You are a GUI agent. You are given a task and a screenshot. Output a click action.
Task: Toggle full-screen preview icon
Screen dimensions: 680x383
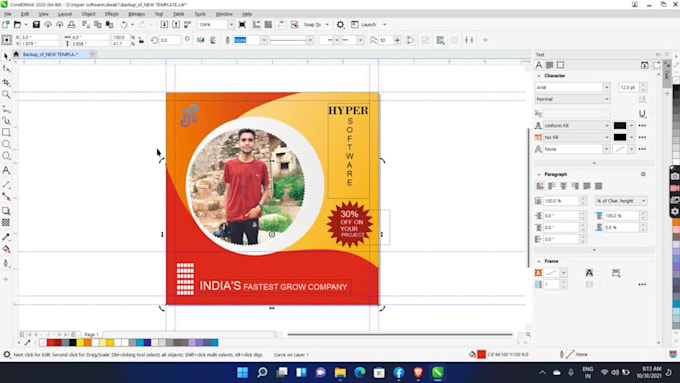(242, 25)
